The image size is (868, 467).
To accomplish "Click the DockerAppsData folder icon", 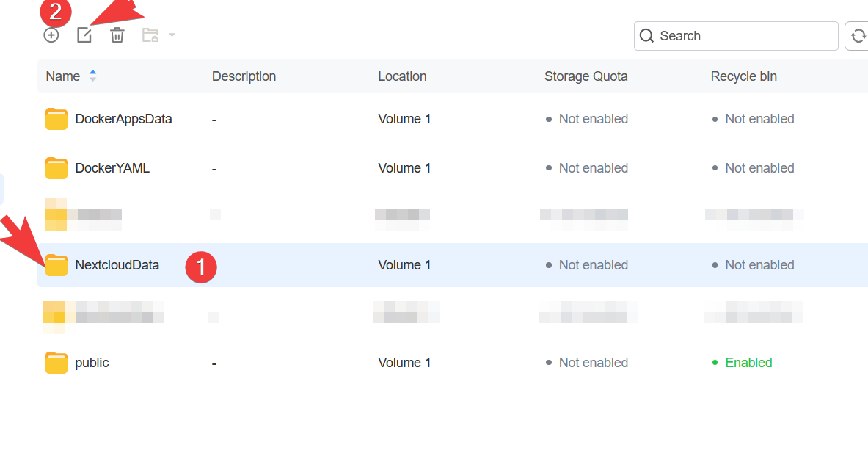I will 56,119.
